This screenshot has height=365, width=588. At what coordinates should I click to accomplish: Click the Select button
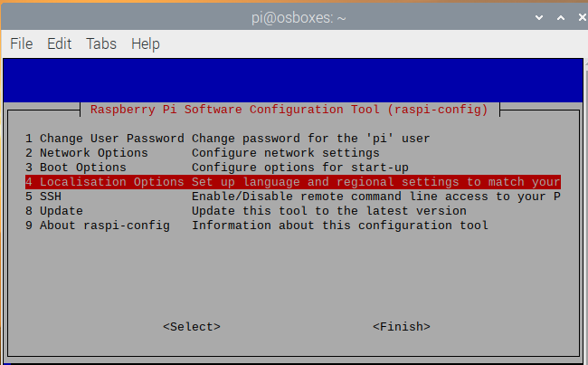pos(192,327)
